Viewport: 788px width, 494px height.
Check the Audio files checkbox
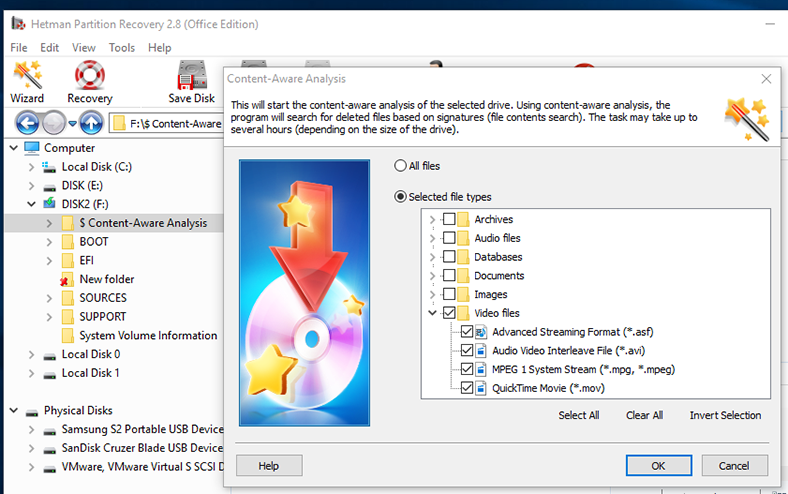tap(449, 238)
